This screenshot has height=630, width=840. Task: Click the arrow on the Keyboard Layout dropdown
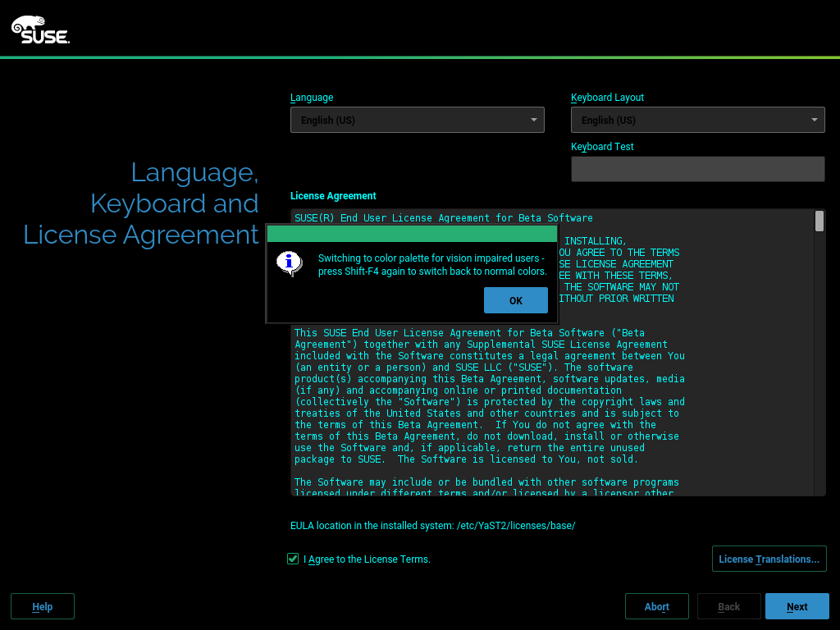[814, 120]
